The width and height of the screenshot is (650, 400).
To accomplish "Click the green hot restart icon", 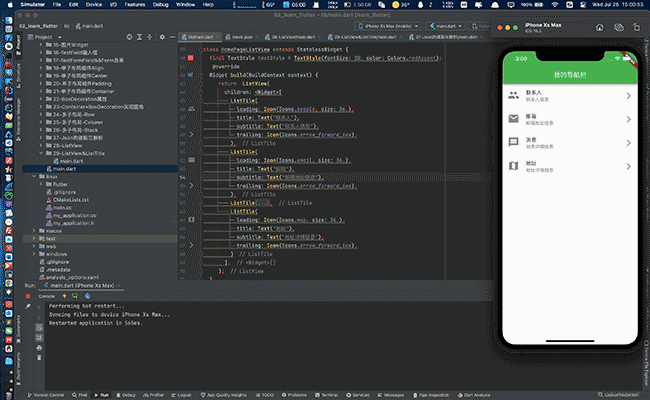I will 75,296.
